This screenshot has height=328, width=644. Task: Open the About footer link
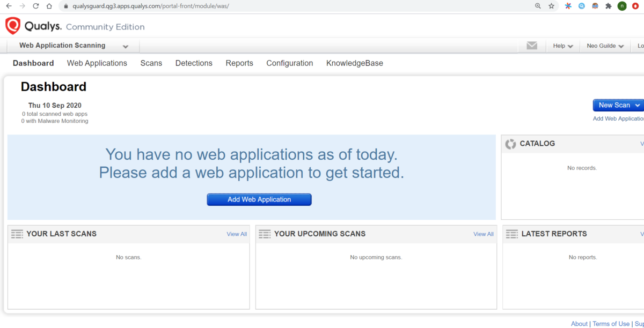(579, 324)
